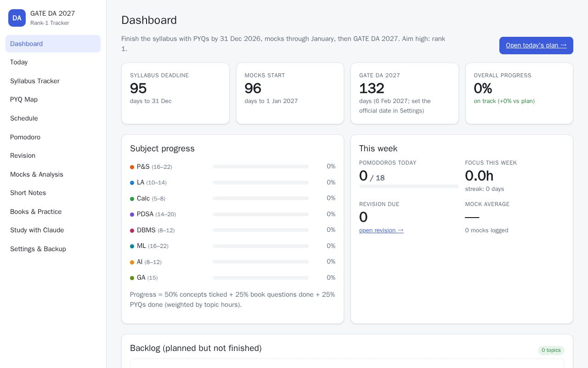The width and height of the screenshot is (588, 368).
Task: Click the Open today's plan button
Action: (x=536, y=45)
